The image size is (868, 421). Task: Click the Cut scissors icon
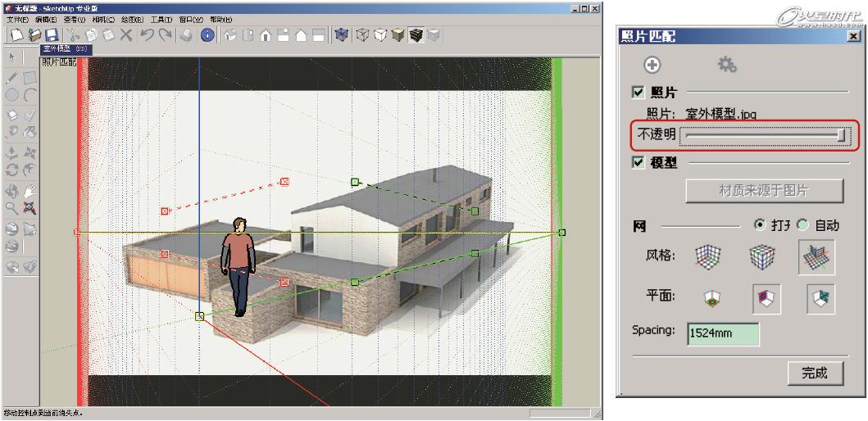[74, 35]
